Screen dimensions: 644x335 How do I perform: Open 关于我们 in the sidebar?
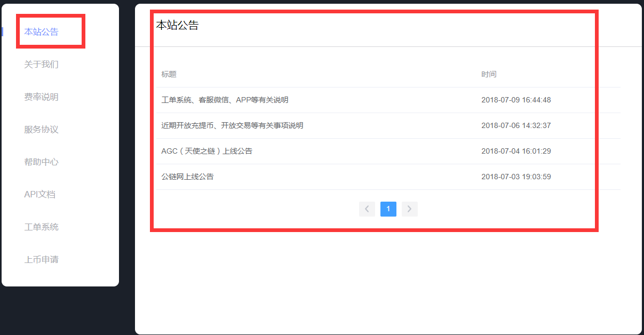pyautogui.click(x=42, y=65)
